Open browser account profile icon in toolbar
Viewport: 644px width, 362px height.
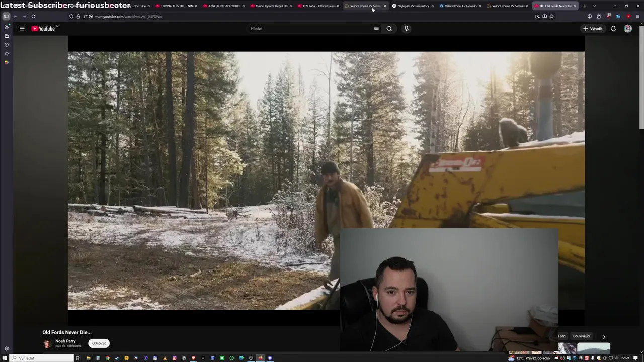[590, 16]
